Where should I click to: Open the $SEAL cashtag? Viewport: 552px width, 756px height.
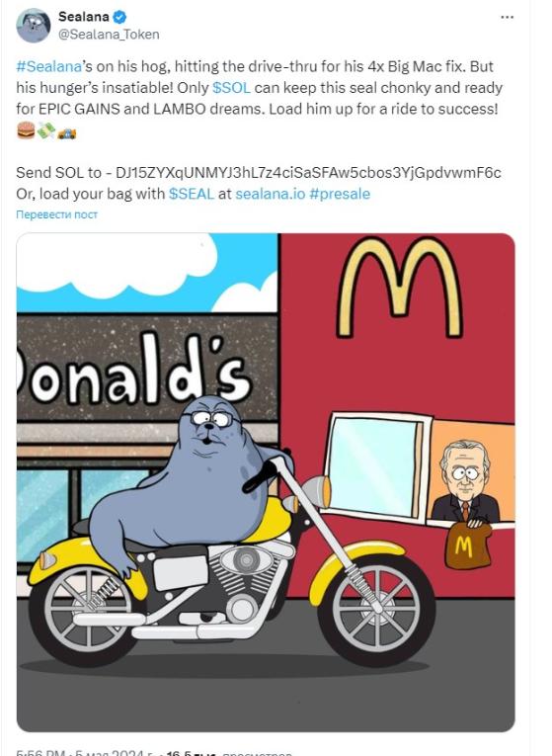pos(192,194)
